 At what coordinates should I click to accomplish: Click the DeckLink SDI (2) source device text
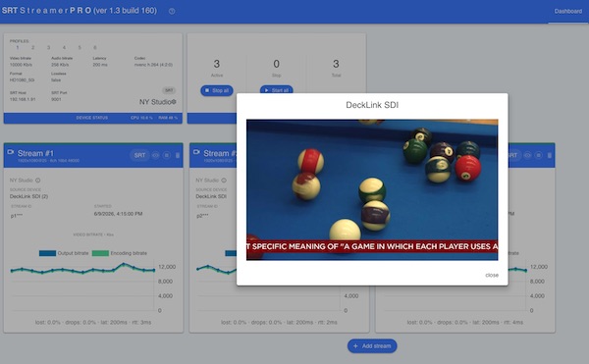28,196
